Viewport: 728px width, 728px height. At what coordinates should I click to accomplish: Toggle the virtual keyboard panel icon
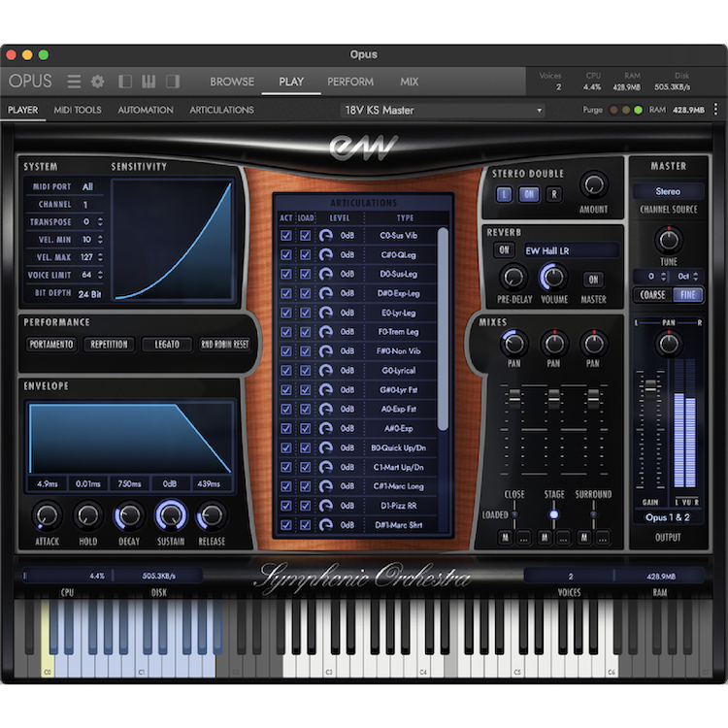149,82
